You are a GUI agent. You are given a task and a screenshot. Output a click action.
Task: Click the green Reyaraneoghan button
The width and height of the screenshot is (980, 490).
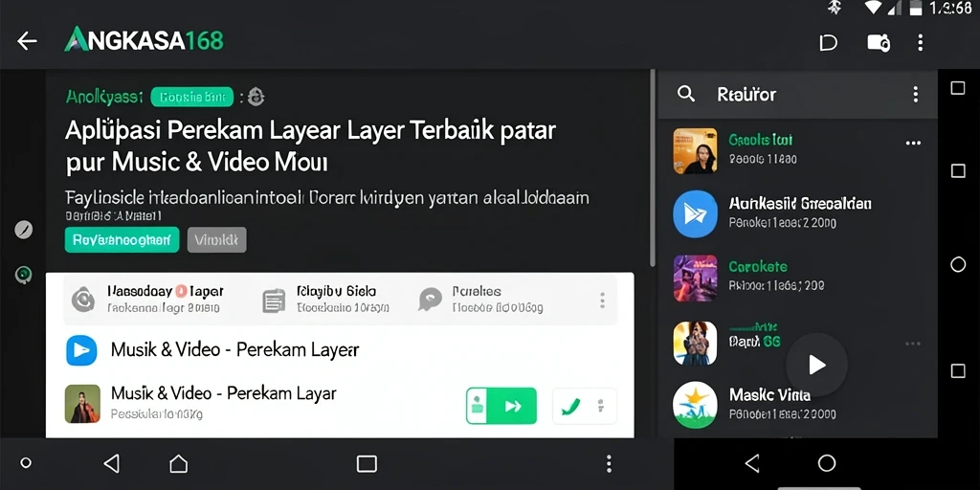pos(122,239)
